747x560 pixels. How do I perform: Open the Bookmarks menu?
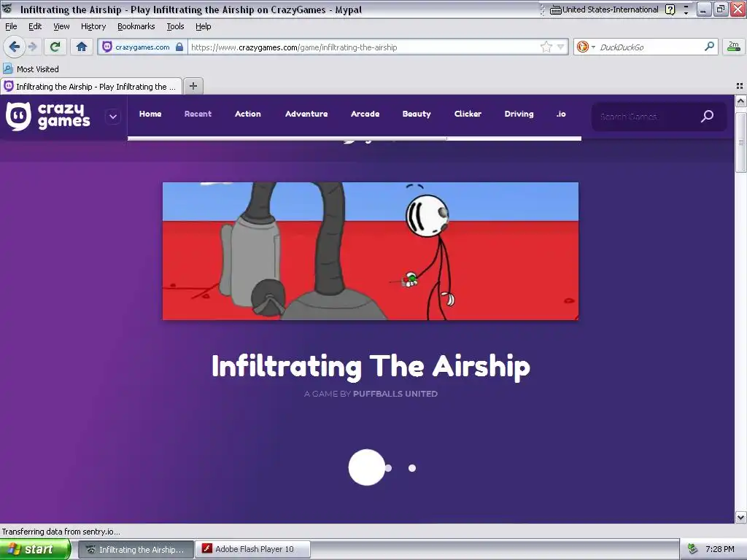click(x=136, y=27)
